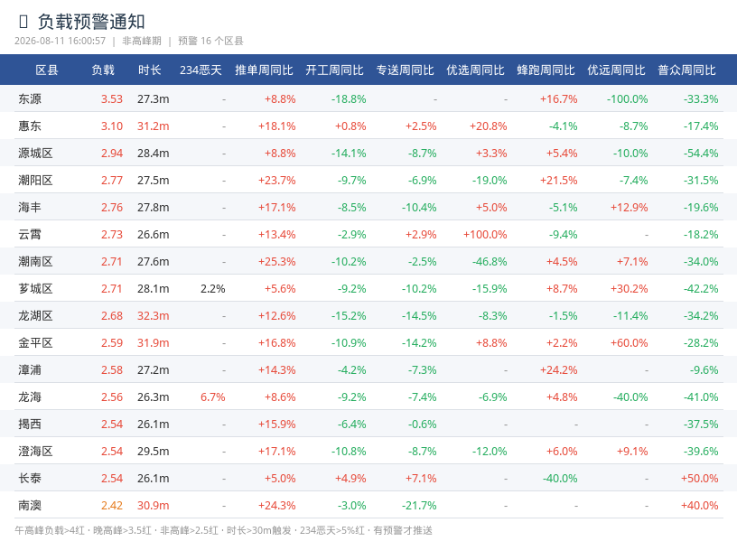Select the 东源 district row name
This screenshot has width=737, height=560.
pyautogui.click(x=30, y=98)
